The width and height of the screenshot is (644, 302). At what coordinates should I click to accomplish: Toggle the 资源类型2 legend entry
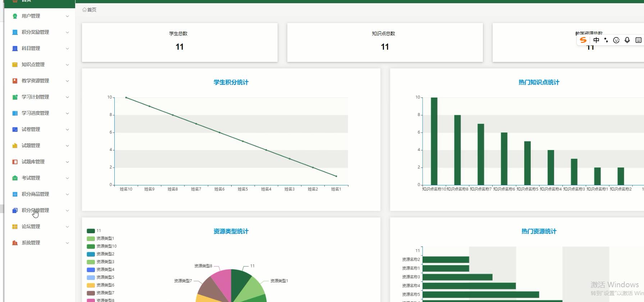pyautogui.click(x=100, y=254)
